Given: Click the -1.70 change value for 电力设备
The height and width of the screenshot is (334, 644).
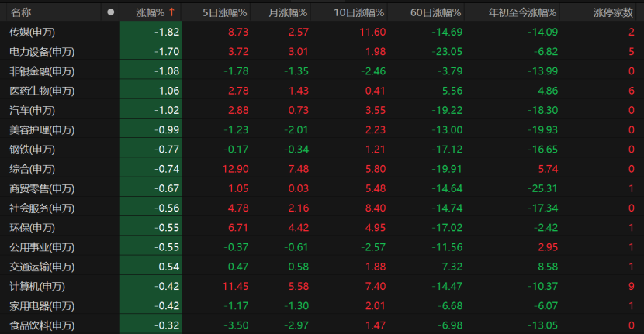Looking at the screenshot, I should [x=167, y=52].
